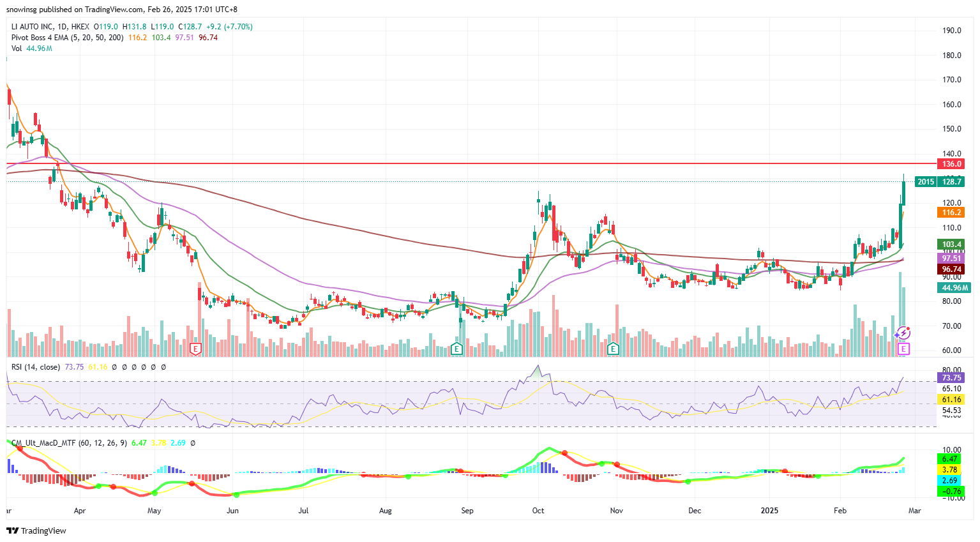Click the red earnings E marker near May

point(196,349)
